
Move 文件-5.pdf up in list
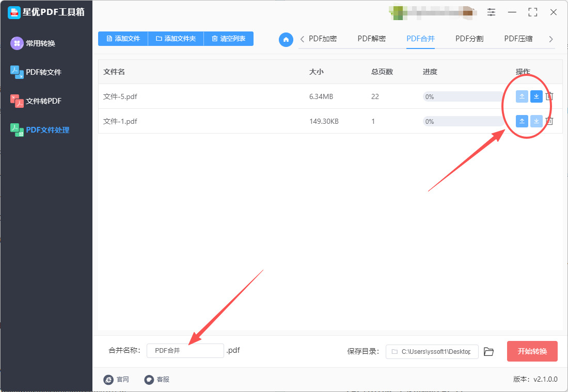522,96
